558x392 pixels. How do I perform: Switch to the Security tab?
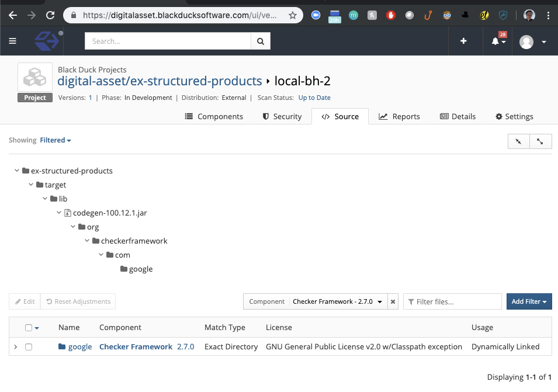[282, 116]
